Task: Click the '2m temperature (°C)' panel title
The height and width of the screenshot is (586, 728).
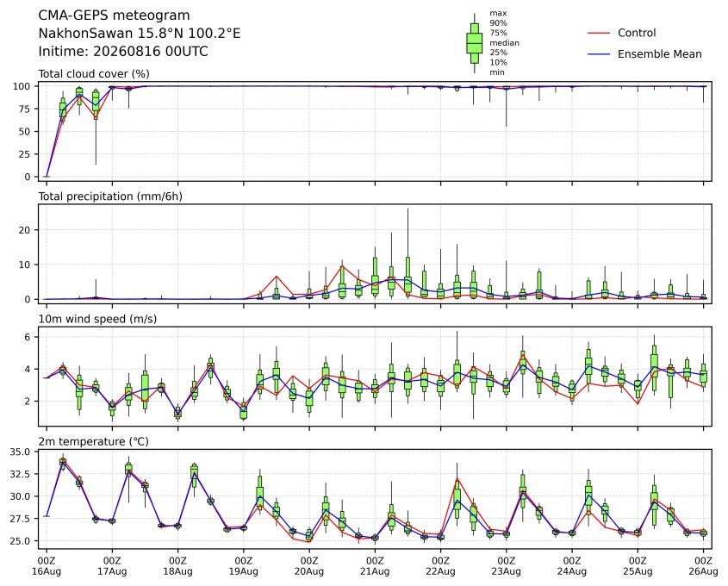Action: tap(93, 441)
